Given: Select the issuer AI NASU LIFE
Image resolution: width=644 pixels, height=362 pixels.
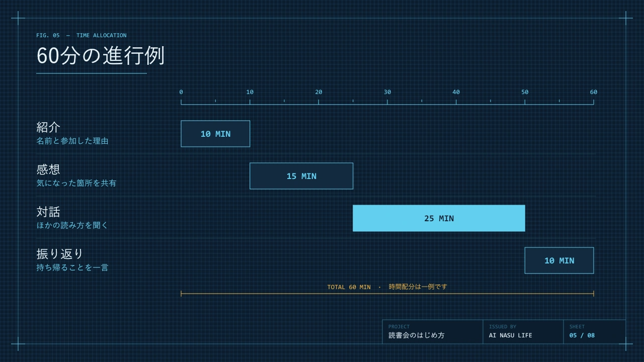Looking at the screenshot, I should click(x=511, y=335).
